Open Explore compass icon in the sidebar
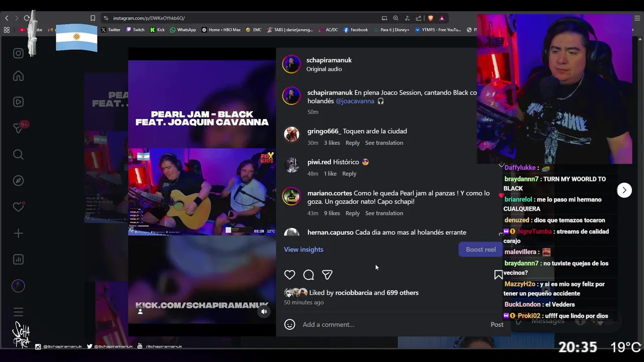644x362 pixels. [x=18, y=180]
